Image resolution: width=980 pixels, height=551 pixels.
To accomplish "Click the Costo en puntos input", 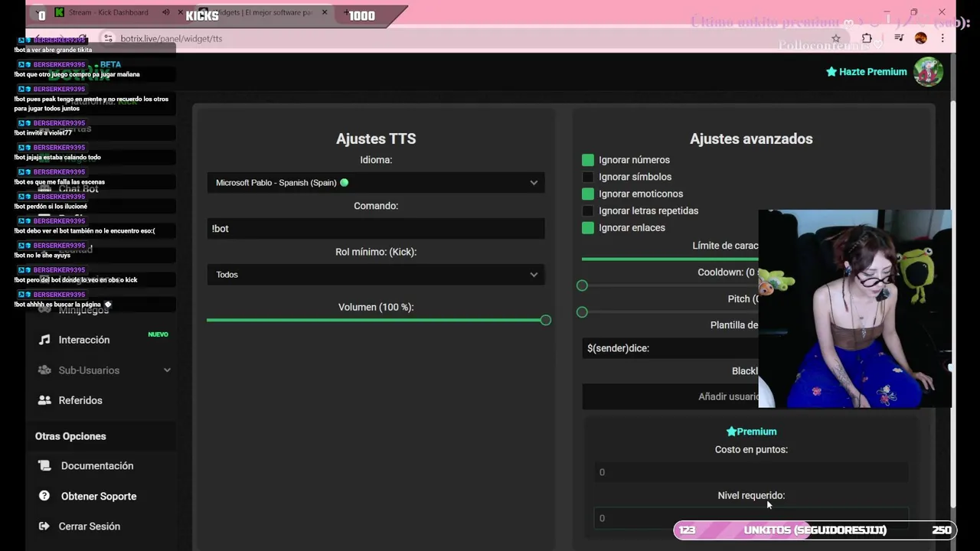I will (x=751, y=472).
